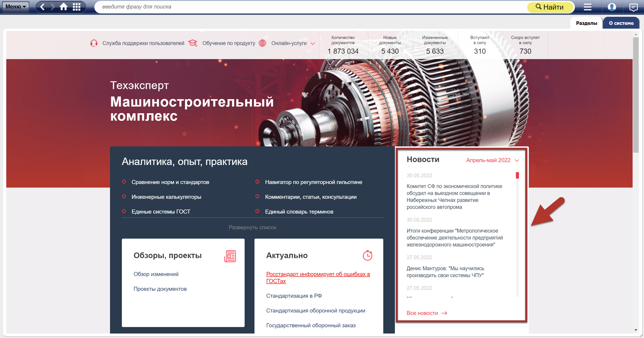Image resolution: width=644 pixels, height=338 pixels.
Task: Click the page scrollbar up arrow
Action: (x=636, y=34)
